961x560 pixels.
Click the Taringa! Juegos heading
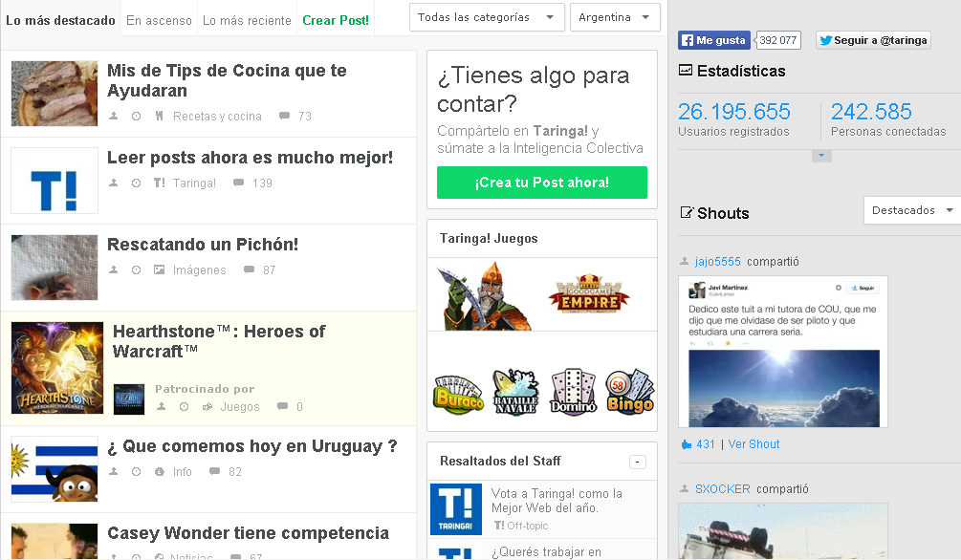(489, 238)
